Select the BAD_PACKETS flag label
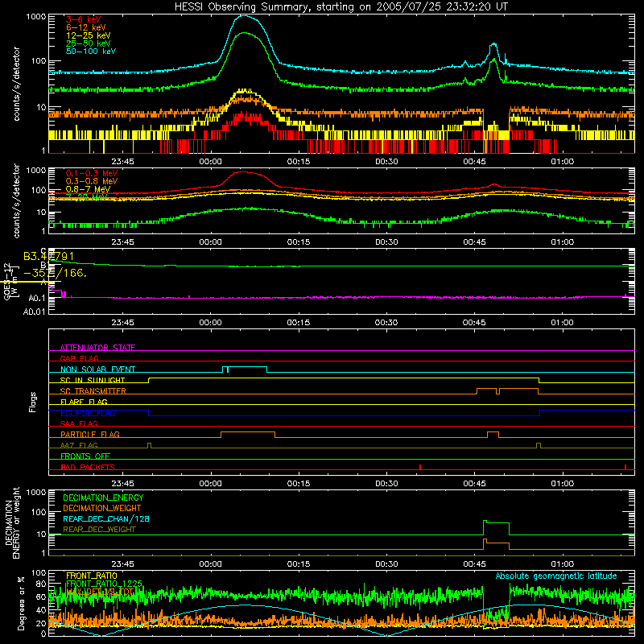Screen dimensions: 644x644 coord(88,467)
